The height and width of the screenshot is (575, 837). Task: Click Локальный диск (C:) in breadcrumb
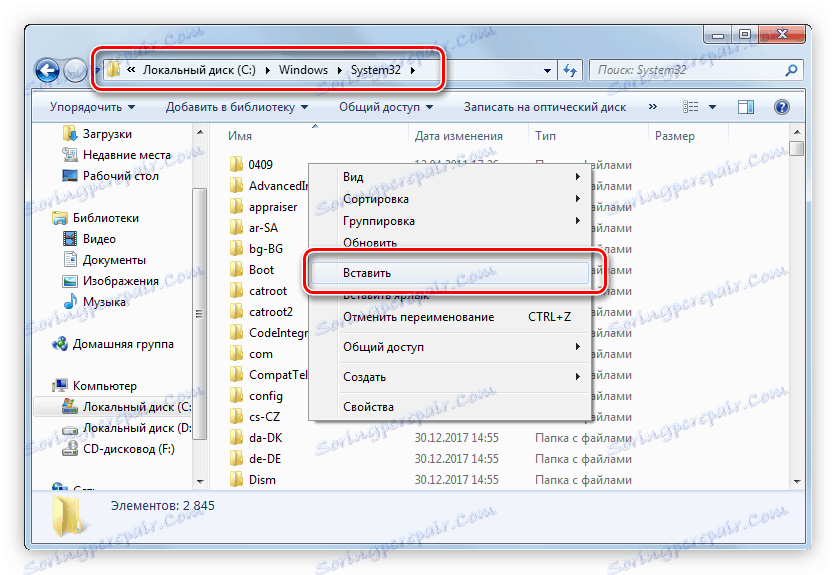pyautogui.click(x=199, y=70)
